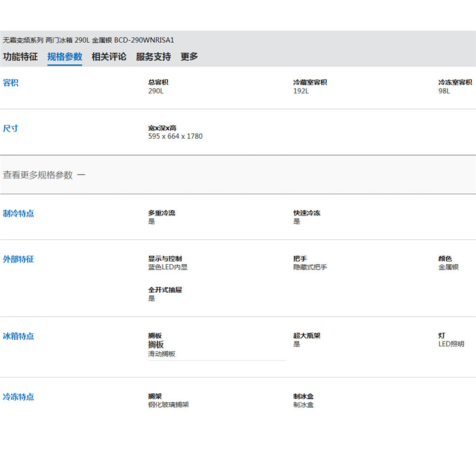Click the 全开式抽屉 label

165,290
